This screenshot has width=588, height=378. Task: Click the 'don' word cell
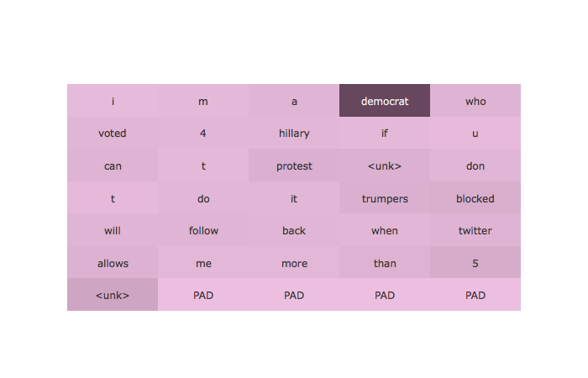pyautogui.click(x=475, y=165)
